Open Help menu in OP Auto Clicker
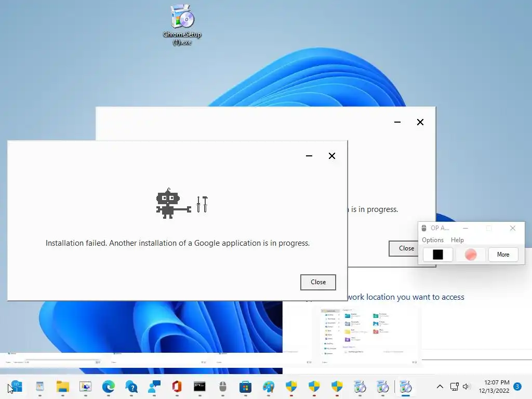Viewport: 532px width, 399px height. [457, 240]
